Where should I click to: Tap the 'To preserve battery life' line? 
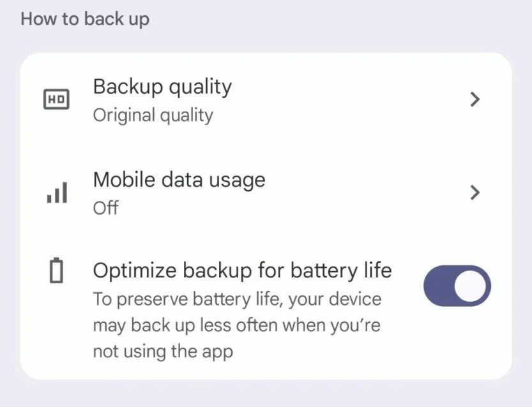tap(236, 299)
